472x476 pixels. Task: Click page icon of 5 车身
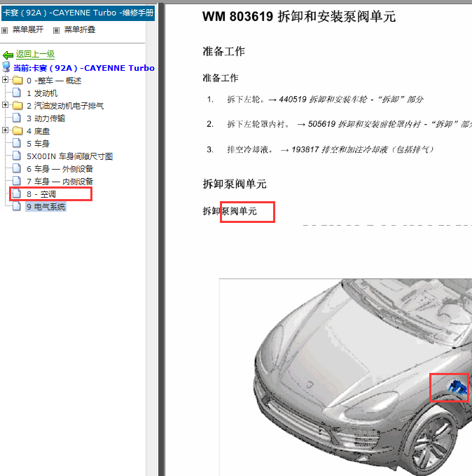click(17, 143)
